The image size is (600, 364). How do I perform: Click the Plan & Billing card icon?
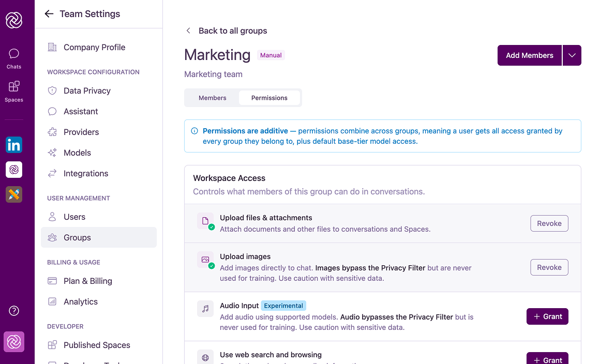(52, 281)
